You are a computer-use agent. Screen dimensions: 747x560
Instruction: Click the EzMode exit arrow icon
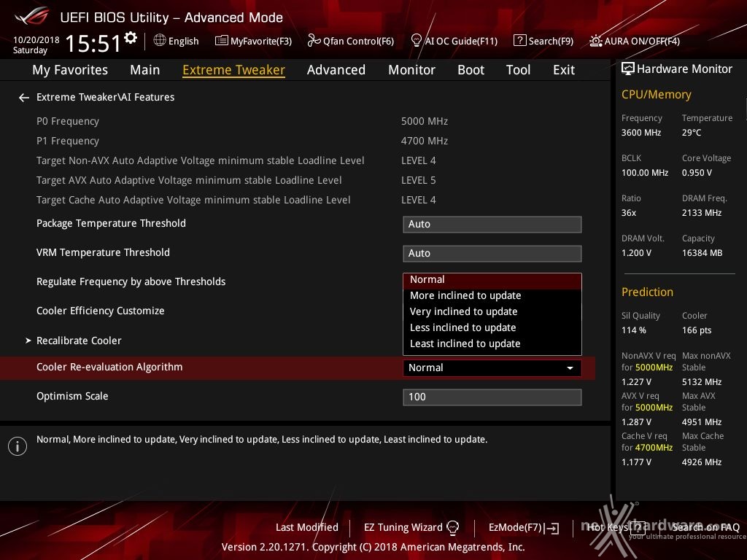(552, 528)
